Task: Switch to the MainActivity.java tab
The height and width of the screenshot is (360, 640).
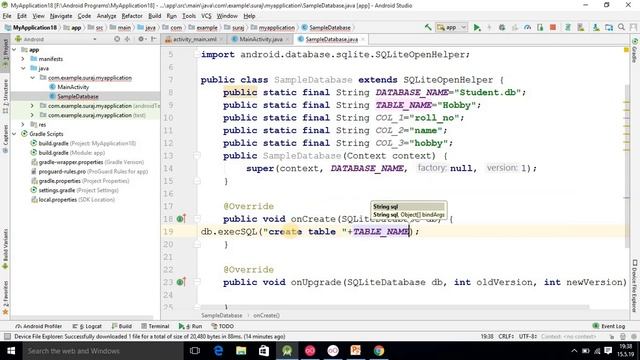Action: coord(260,39)
